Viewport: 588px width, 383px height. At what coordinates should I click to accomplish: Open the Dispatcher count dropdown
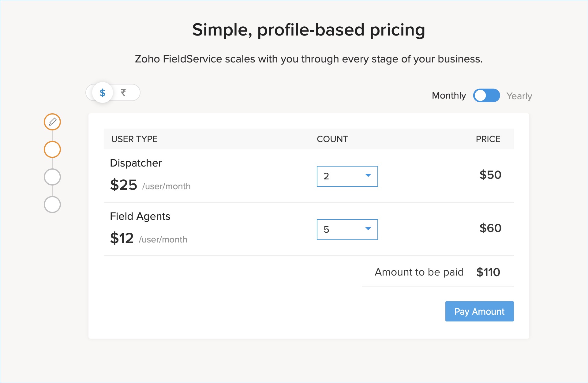[347, 176]
